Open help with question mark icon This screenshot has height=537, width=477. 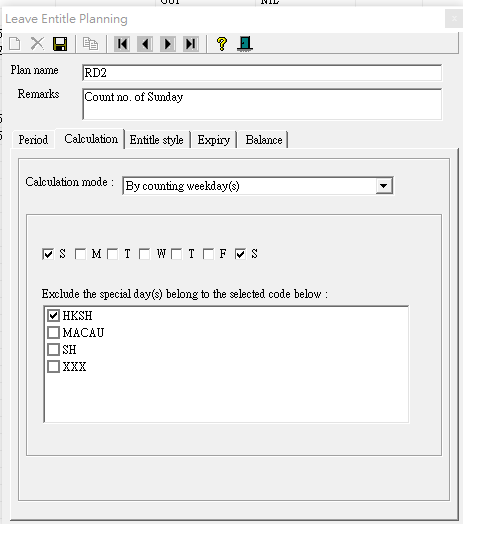click(222, 44)
